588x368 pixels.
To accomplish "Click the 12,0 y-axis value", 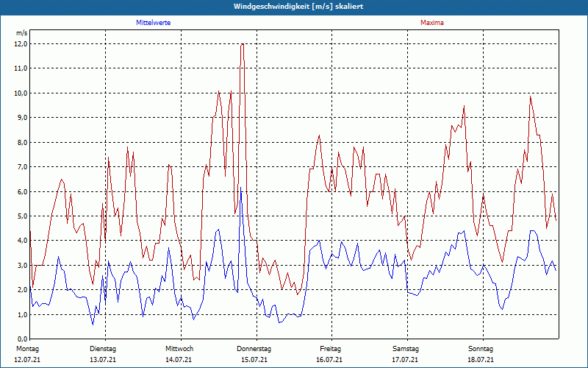I will pos(21,44).
